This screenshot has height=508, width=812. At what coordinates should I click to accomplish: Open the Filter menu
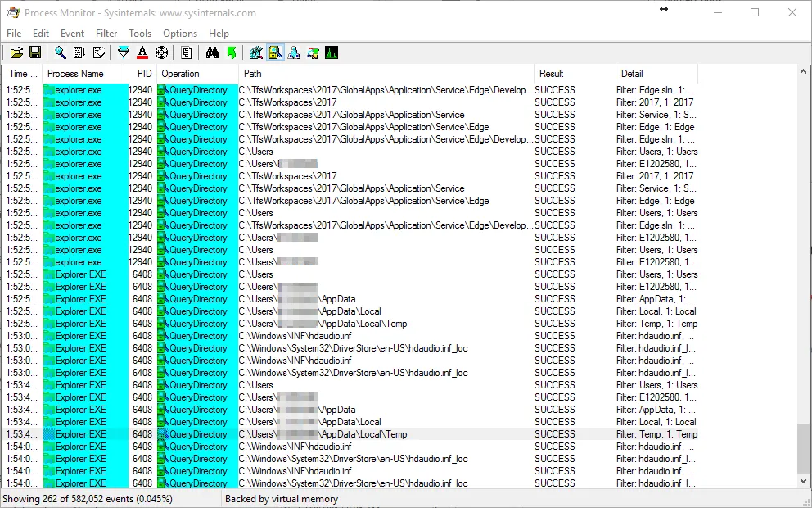tap(106, 33)
